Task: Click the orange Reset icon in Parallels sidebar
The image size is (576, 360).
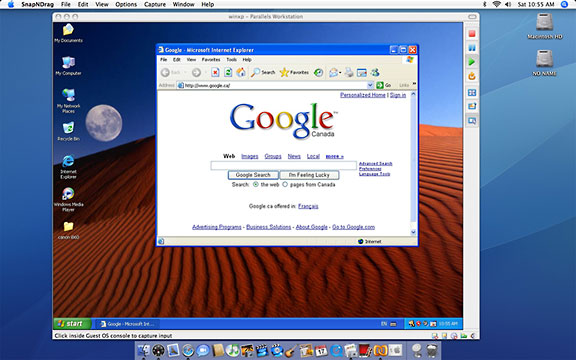Action: pyautogui.click(x=472, y=76)
